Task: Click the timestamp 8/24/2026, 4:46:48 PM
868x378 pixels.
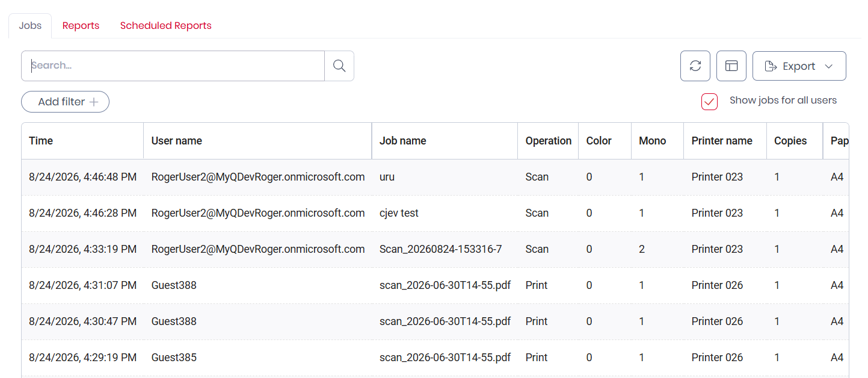Action: click(x=83, y=177)
